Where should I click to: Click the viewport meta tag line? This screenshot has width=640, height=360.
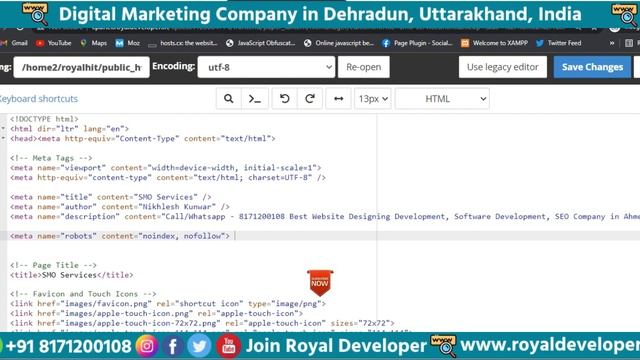166,168
